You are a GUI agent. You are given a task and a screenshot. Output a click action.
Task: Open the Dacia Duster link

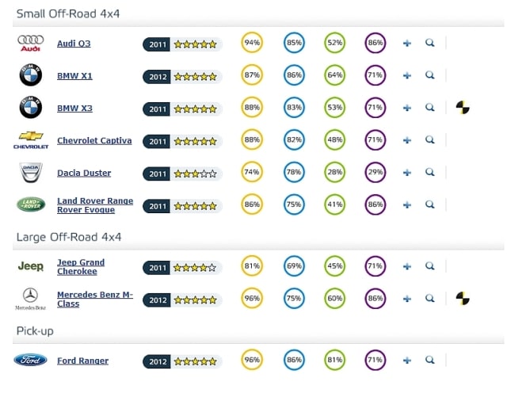pos(84,173)
